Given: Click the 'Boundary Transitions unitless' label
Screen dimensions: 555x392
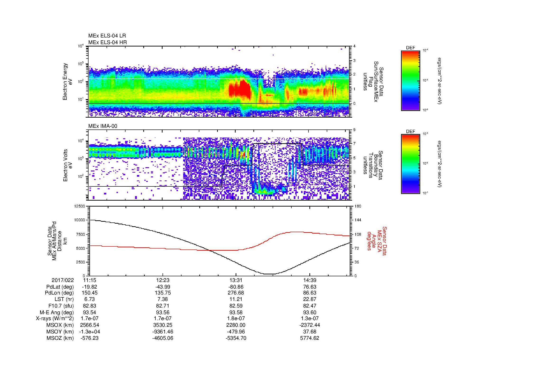Looking at the screenshot, I should (373, 165).
